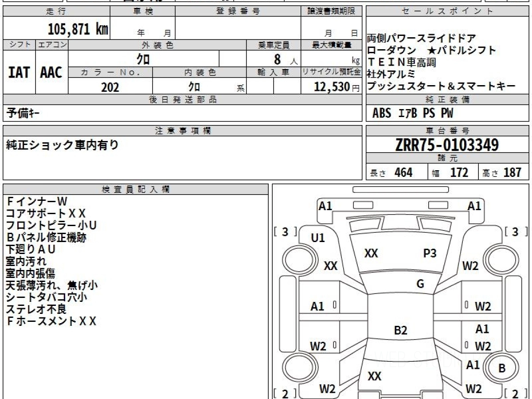Click the XX mark beside P3 on the hood
Image resolution: width=532 pixels, height=399 pixels.
[x=371, y=253]
